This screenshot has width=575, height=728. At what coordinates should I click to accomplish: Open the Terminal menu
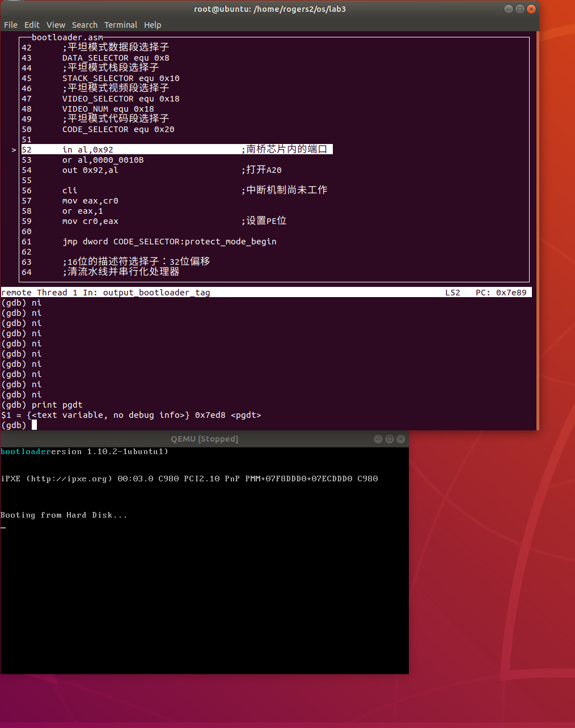121,25
